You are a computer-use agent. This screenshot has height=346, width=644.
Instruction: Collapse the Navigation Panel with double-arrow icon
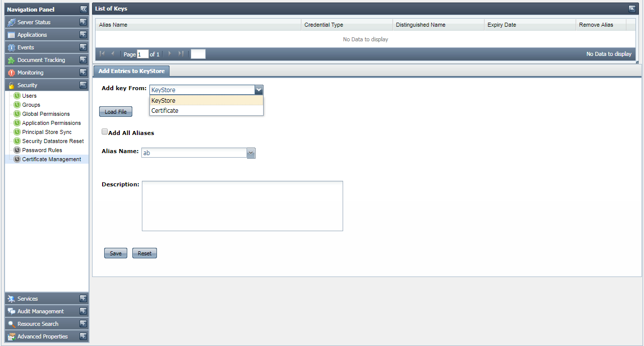[84, 10]
